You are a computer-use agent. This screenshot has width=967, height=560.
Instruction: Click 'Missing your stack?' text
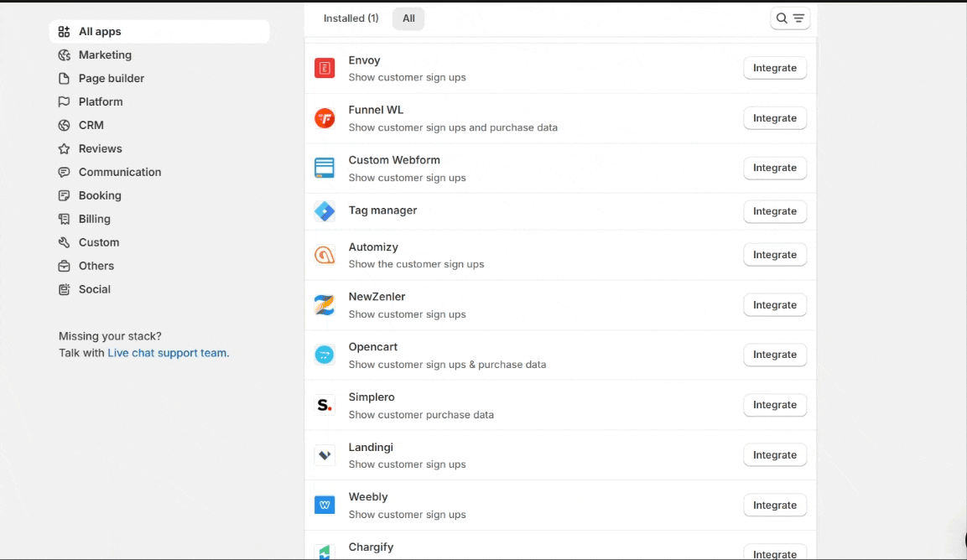(x=110, y=336)
